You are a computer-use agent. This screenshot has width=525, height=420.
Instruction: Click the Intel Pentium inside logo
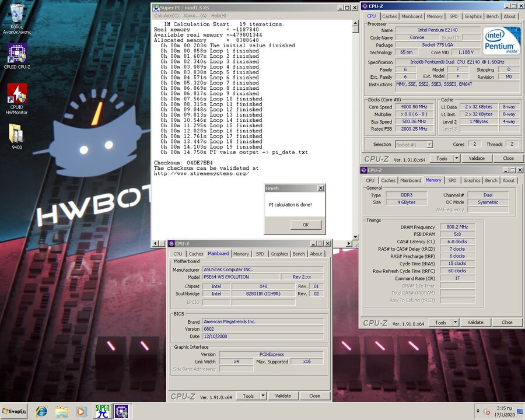[x=501, y=41]
